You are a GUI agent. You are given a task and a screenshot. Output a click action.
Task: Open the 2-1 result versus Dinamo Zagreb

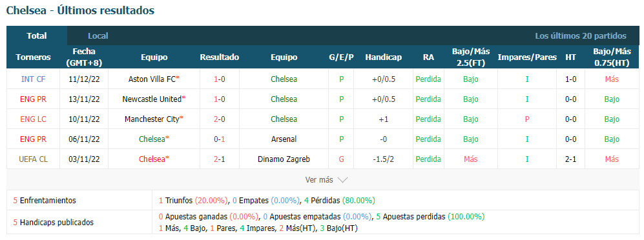[220, 159]
